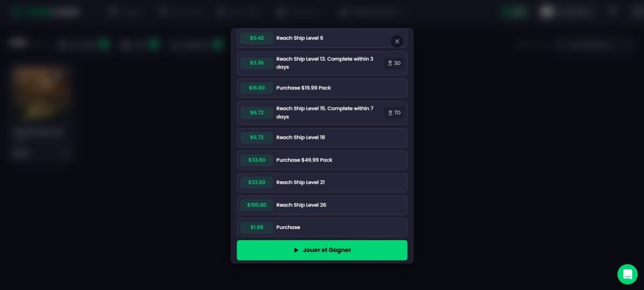Viewport: 644px width, 290px height.
Task: Click the 3D hourglass timer badge
Action: tap(394, 63)
